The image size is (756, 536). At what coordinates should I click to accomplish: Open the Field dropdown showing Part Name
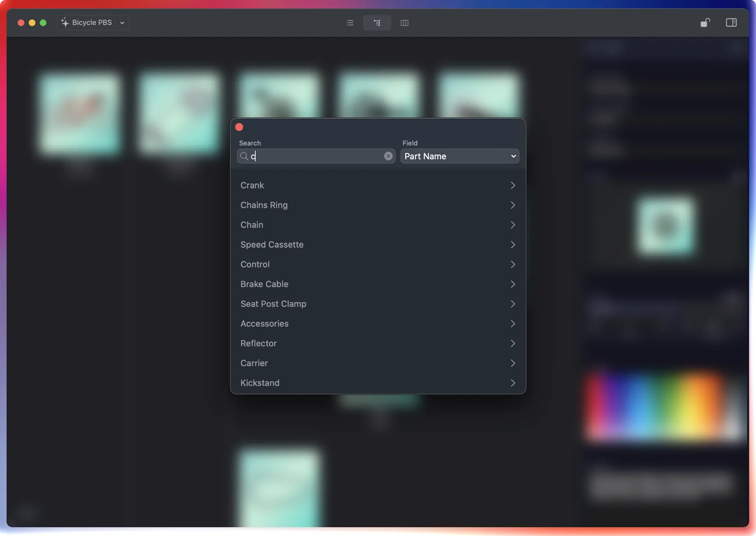[459, 156]
